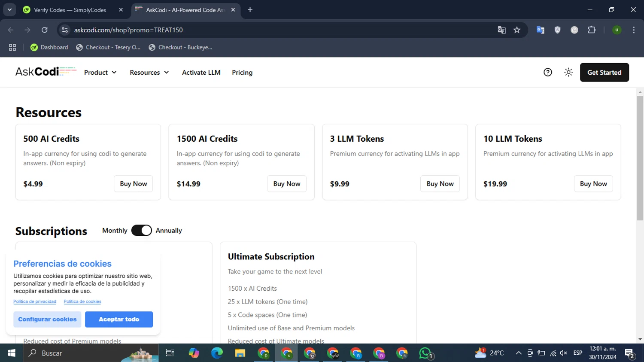Viewport: 644px width, 362px height.
Task: Open the notification center icon
Action: [x=630, y=353]
